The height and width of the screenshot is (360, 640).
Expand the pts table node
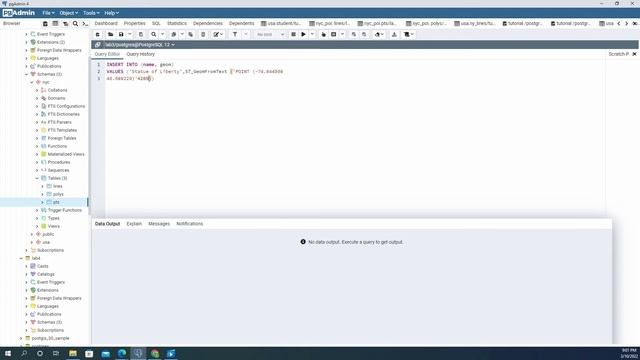[x=42, y=202]
